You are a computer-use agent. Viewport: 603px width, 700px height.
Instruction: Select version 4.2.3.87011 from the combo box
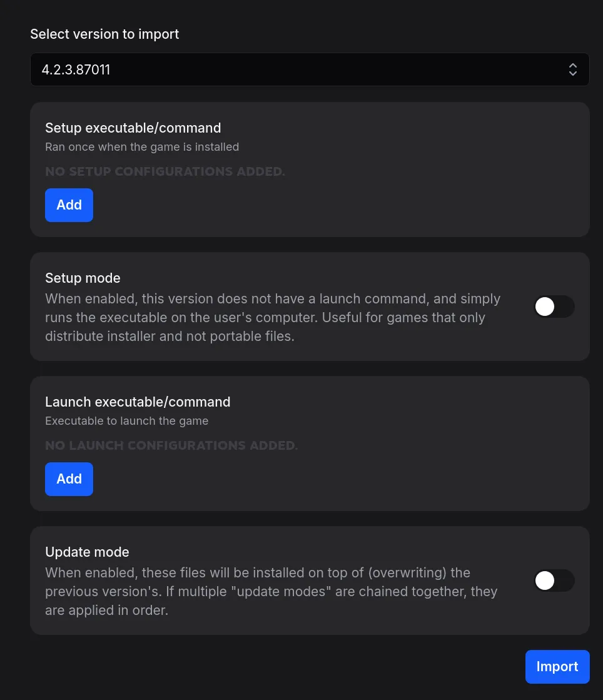310,69
